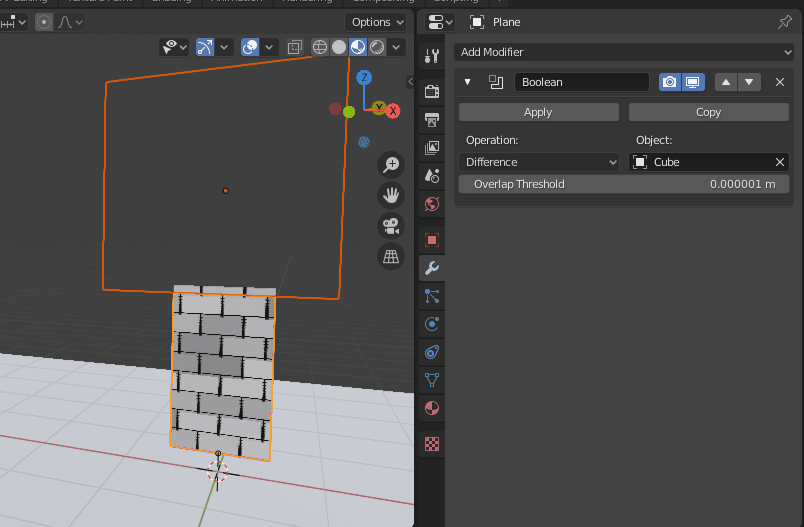Screen dimensions: 804x527
Task: Open the Physics properties tab
Action: 432,324
